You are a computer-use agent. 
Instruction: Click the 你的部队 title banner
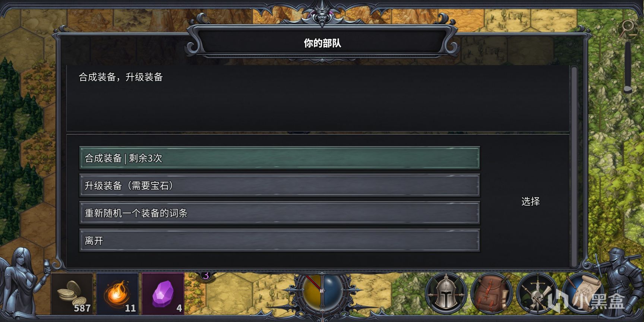(322, 43)
